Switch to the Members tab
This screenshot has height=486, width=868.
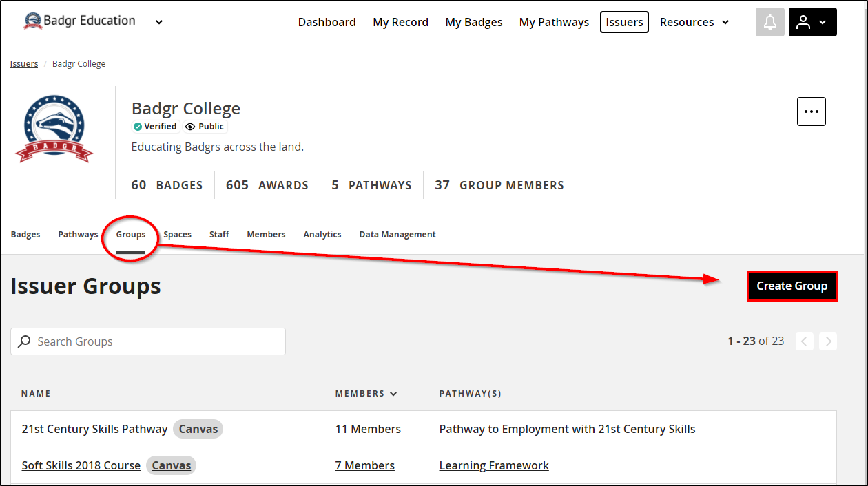[266, 235]
